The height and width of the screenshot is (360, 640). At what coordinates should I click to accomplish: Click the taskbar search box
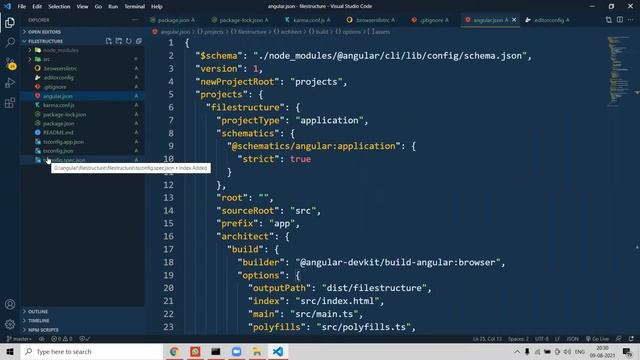(x=92, y=351)
